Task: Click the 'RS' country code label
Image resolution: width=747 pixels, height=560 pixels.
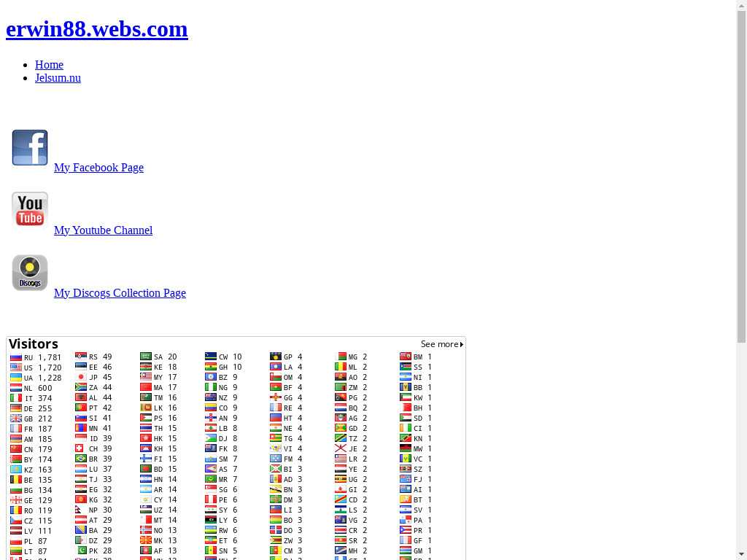Action: [x=93, y=357]
